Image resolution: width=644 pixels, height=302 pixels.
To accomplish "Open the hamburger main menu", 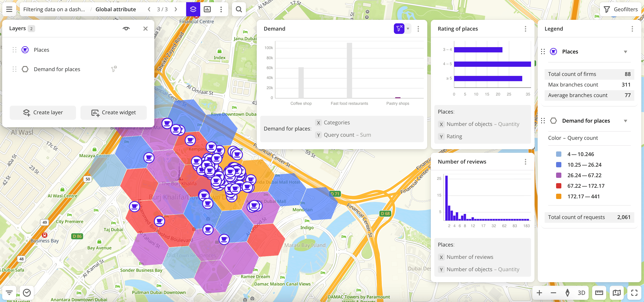I will pos(9,9).
